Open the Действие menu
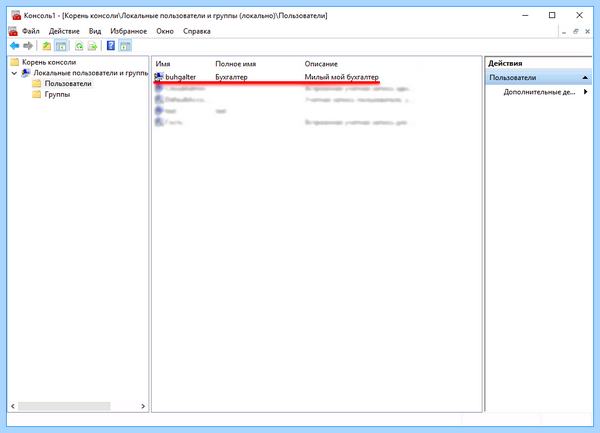Viewport: 600px width, 433px height. click(x=64, y=31)
